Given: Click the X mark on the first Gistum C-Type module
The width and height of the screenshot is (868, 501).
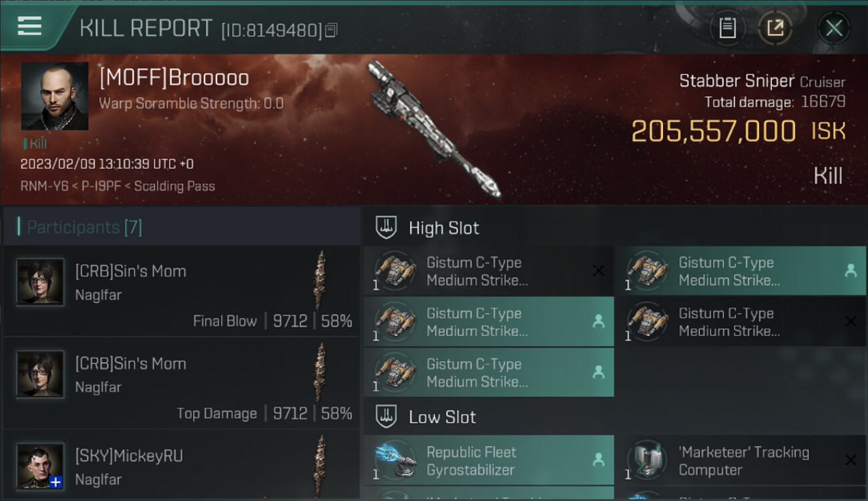Looking at the screenshot, I should point(598,271).
